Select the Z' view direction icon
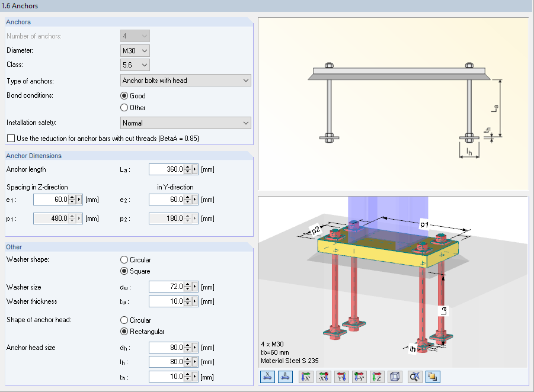 point(377,377)
